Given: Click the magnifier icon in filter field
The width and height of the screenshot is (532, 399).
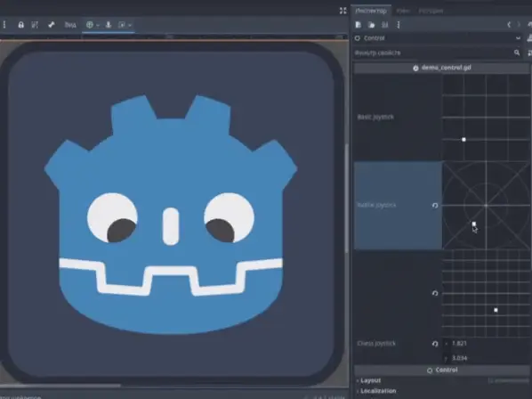Looking at the screenshot, I should pyautogui.click(x=516, y=53).
